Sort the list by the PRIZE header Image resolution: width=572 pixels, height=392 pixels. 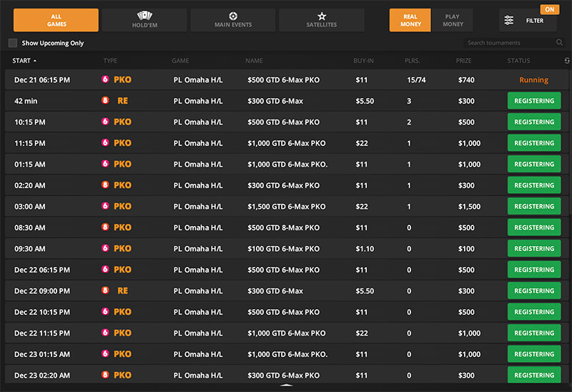(463, 61)
